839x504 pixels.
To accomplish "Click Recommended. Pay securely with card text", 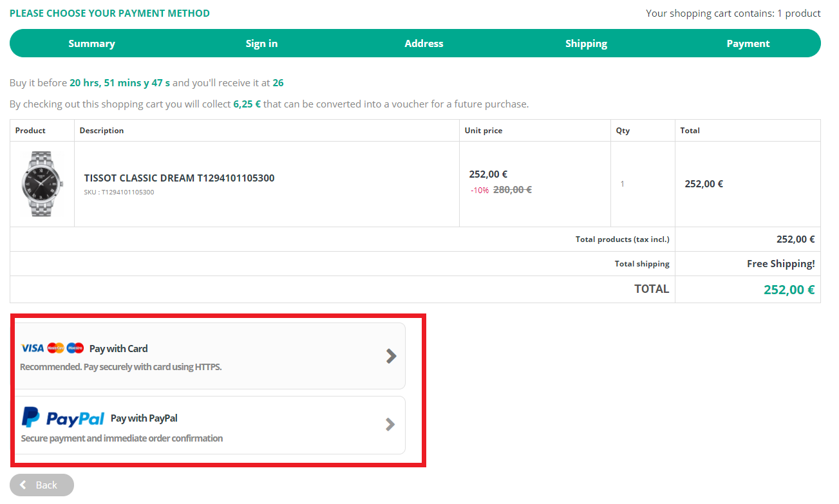I will pos(121,367).
